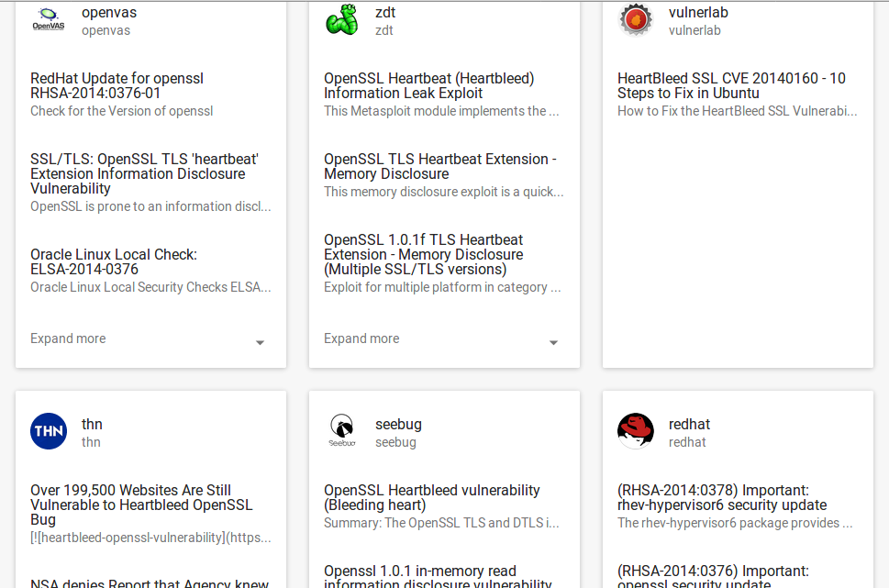
Task: Click the gray 'thn' subtitle
Action: pos(91,442)
